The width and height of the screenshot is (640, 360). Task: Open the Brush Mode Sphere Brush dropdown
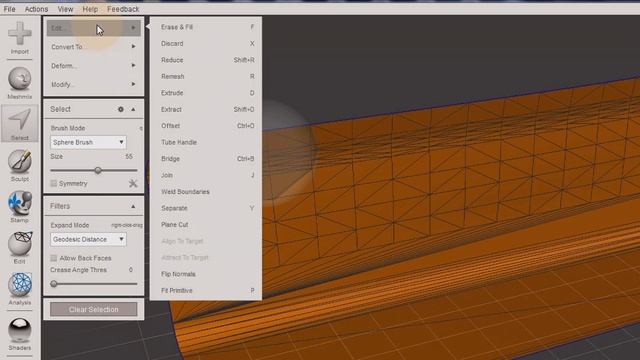[x=88, y=142]
